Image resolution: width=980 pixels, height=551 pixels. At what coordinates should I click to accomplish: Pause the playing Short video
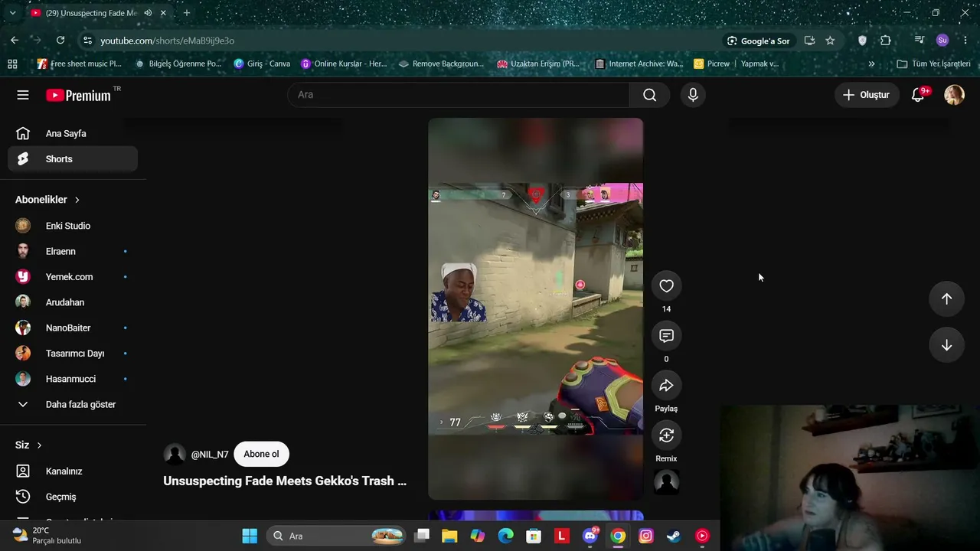(535, 308)
